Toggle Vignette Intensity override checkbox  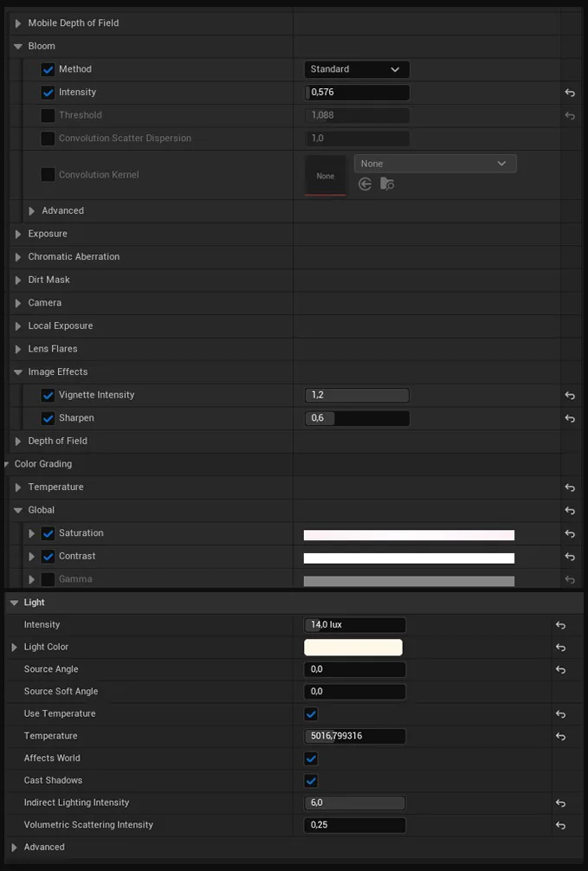click(x=48, y=396)
